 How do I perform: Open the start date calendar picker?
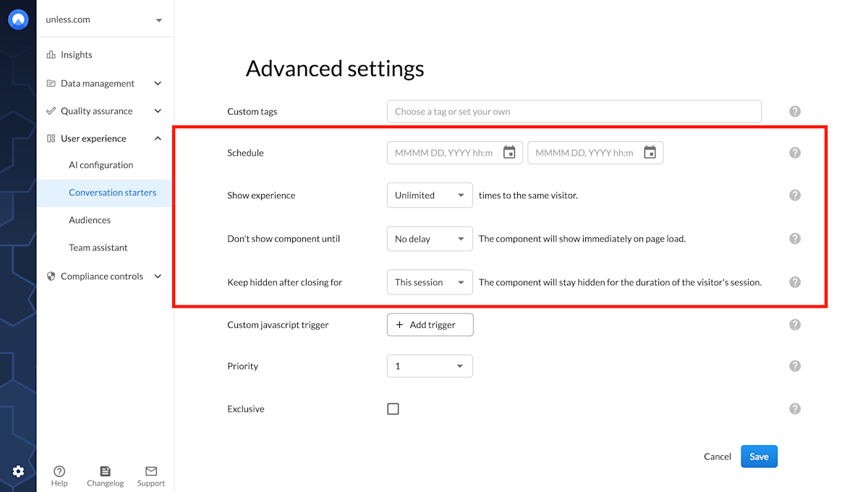pos(509,152)
